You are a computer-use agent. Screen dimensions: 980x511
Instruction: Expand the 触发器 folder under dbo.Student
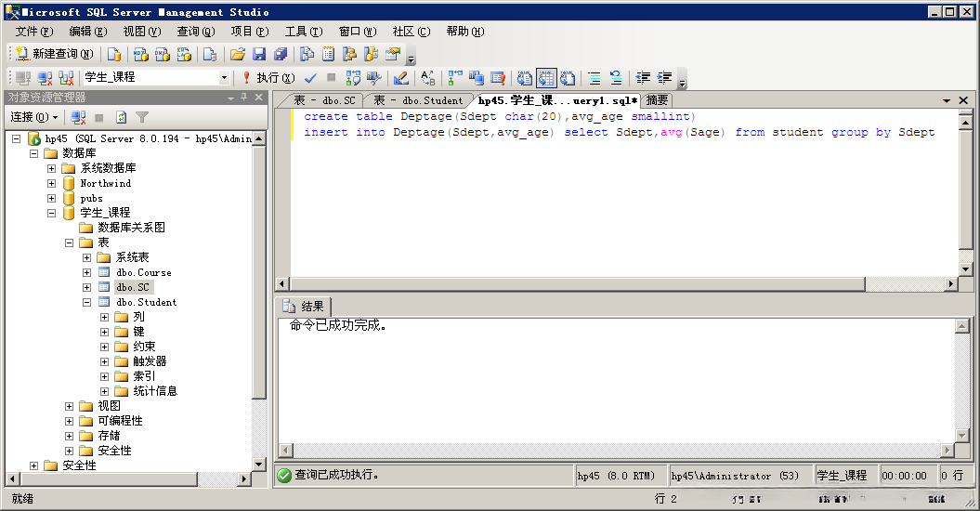point(104,361)
